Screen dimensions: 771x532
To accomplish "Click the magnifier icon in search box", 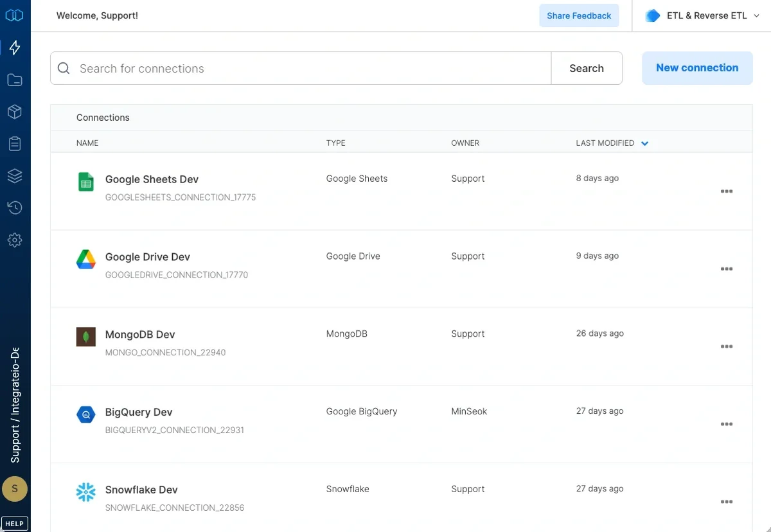I will [64, 68].
